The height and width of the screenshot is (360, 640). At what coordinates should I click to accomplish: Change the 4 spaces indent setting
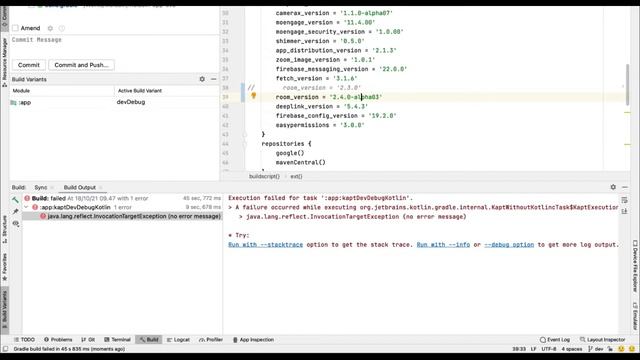pos(572,349)
